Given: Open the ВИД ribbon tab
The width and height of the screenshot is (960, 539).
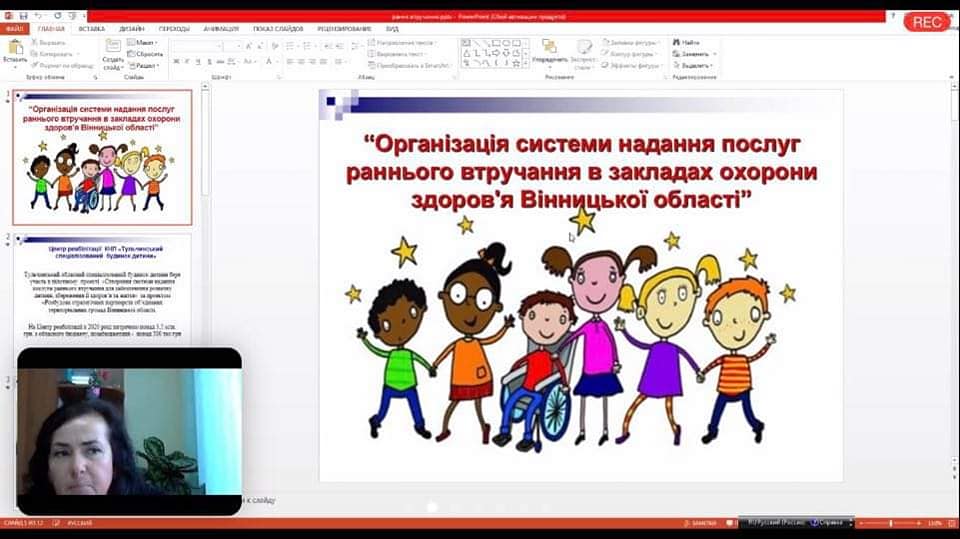Looking at the screenshot, I should 392,29.
